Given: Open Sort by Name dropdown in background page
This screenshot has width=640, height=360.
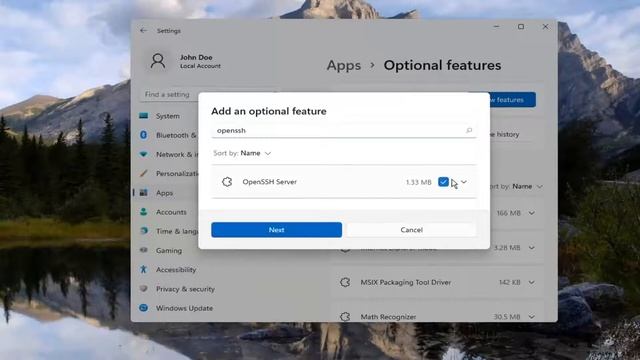Looking at the screenshot, I should [517, 187].
